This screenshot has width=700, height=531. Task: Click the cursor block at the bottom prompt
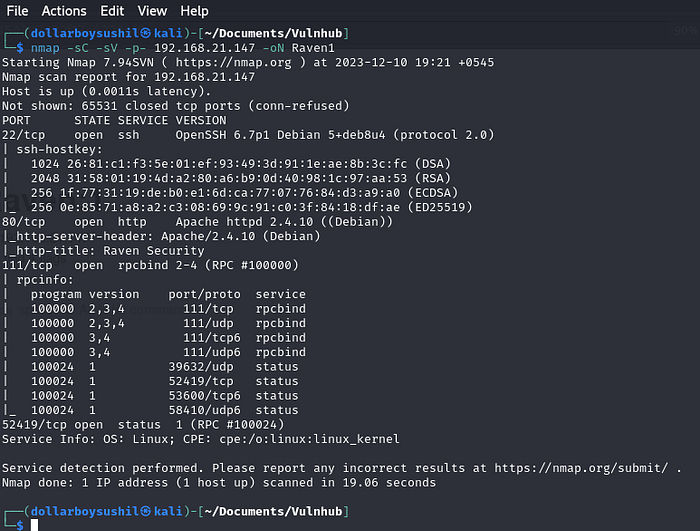[x=33, y=525]
